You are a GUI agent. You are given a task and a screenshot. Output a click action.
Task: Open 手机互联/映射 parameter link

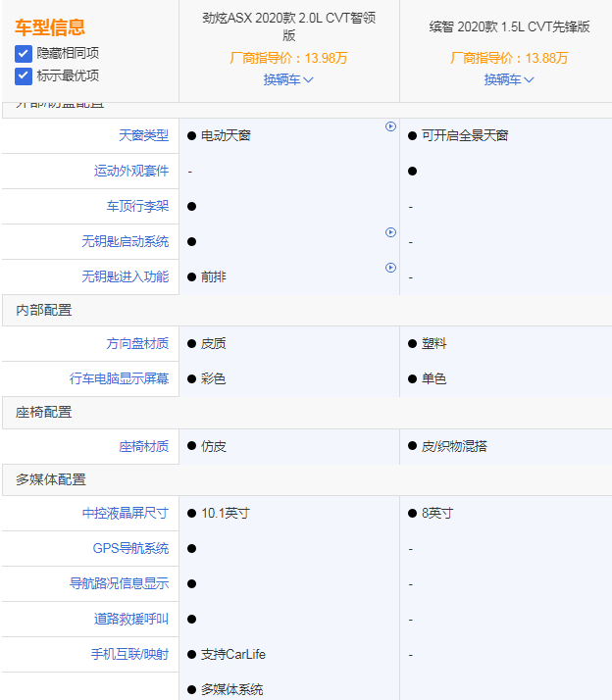(x=129, y=654)
